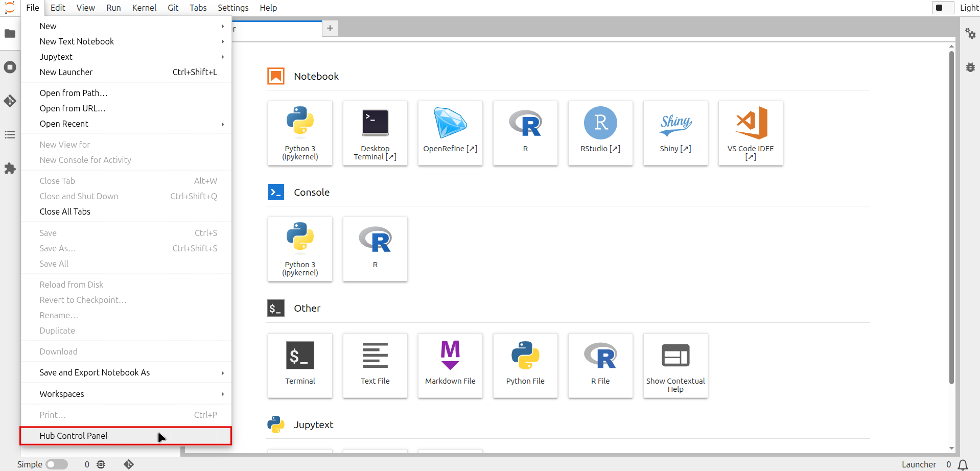Launch Desktop Terminal from Notebook section

coord(375,133)
